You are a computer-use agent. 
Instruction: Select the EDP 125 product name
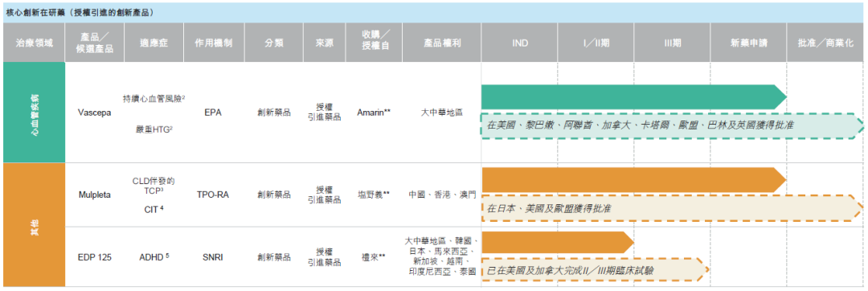tap(95, 257)
